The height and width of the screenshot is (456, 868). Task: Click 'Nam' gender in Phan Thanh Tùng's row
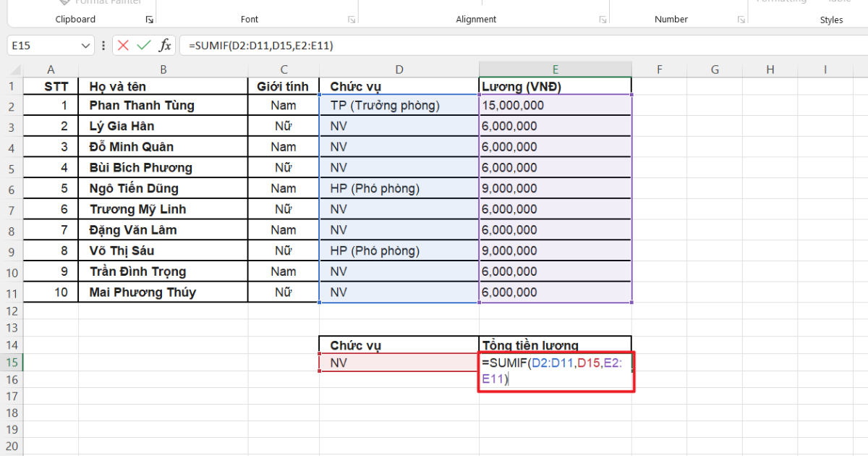click(284, 106)
